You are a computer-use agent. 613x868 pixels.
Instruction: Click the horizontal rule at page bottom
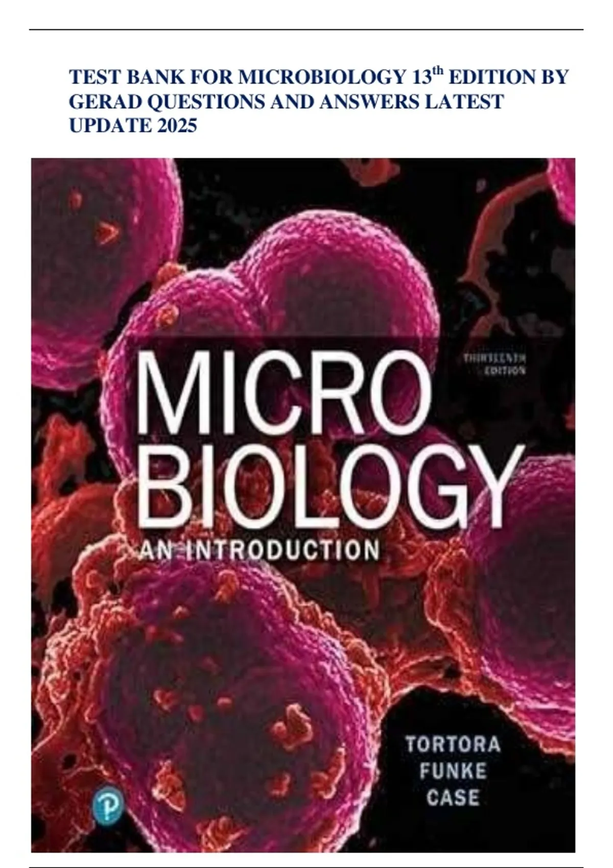coord(306,866)
